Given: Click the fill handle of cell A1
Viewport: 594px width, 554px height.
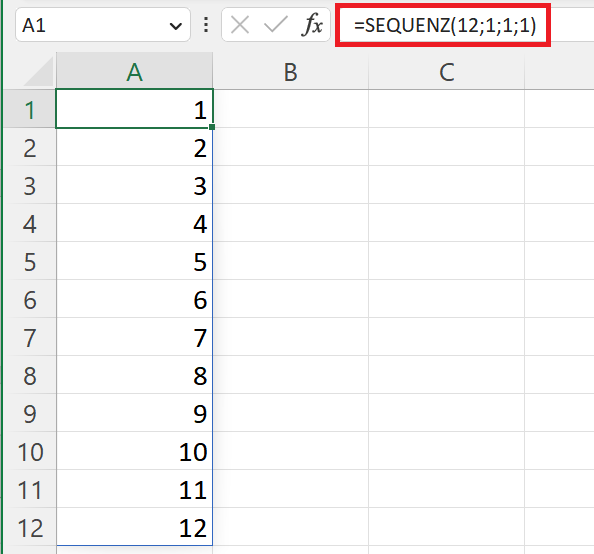Looking at the screenshot, I should [212, 127].
